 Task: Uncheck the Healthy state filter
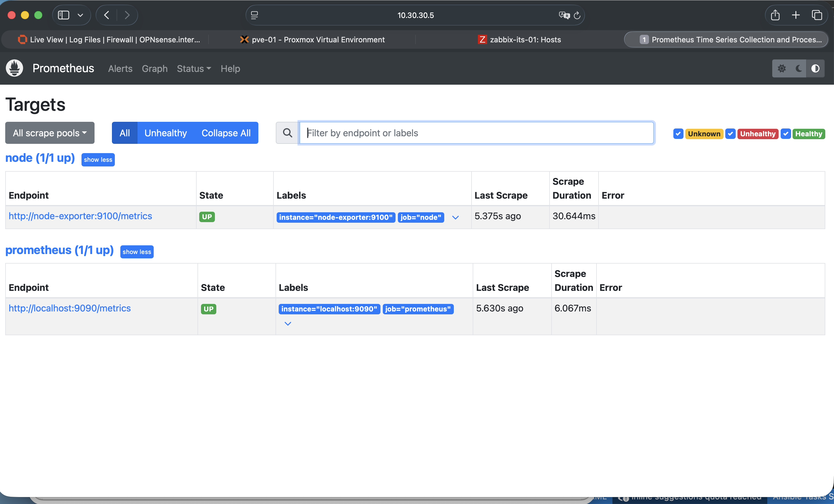[786, 134]
